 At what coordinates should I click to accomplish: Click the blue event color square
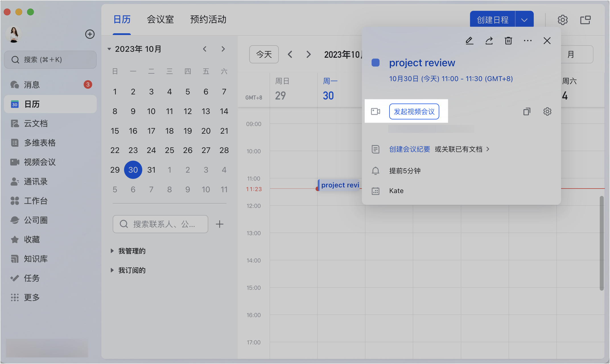(x=376, y=63)
